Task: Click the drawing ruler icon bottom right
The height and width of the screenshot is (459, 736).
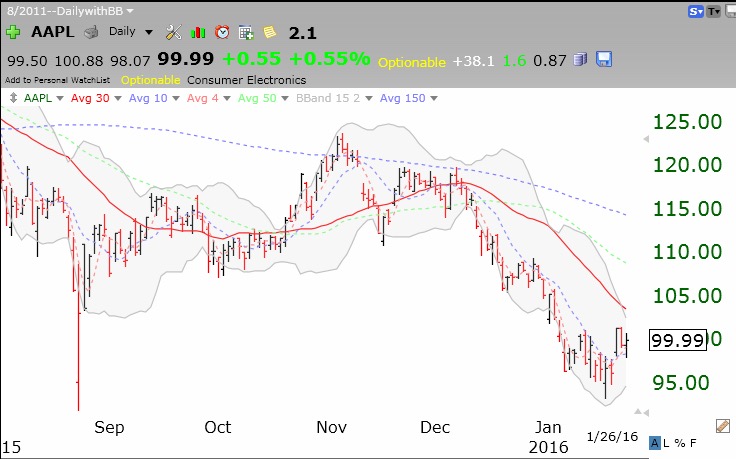Action: pyautogui.click(x=722, y=426)
